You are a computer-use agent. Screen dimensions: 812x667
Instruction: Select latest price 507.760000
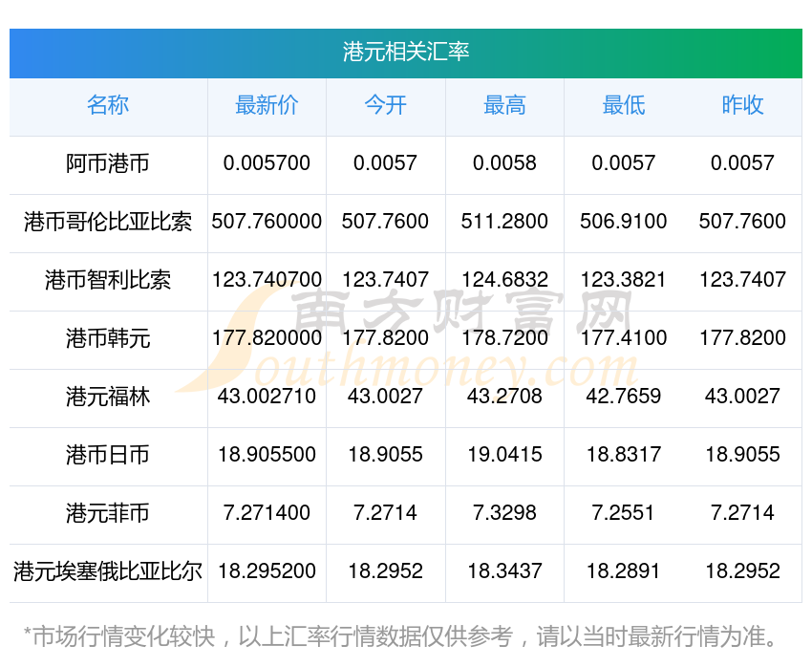[x=267, y=222]
